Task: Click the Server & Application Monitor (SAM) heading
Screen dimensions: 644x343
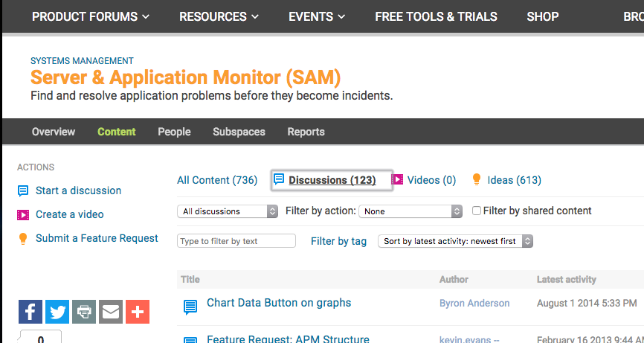Action: [186, 77]
